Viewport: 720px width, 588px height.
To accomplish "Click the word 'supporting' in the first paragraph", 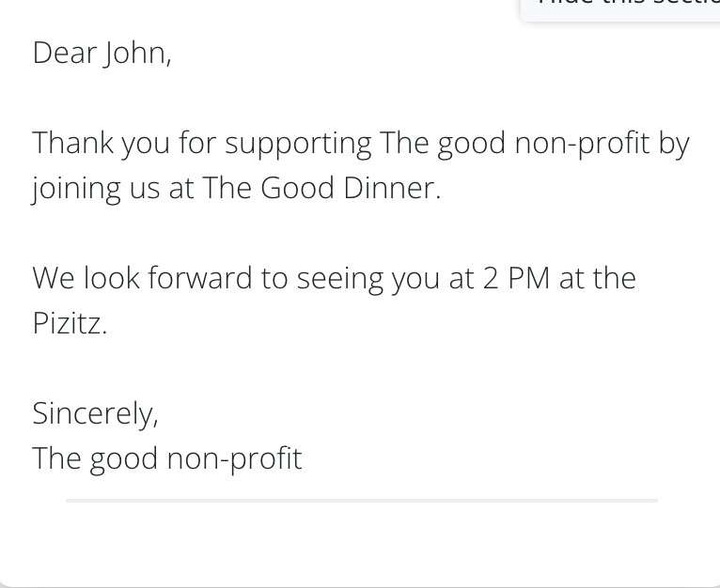I will point(298,144).
